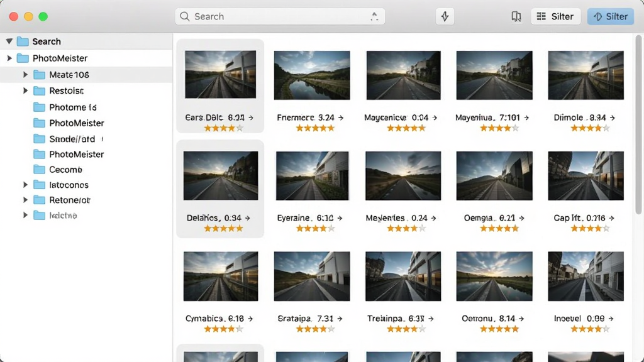Select the Restolsr folder icon

[39, 90]
